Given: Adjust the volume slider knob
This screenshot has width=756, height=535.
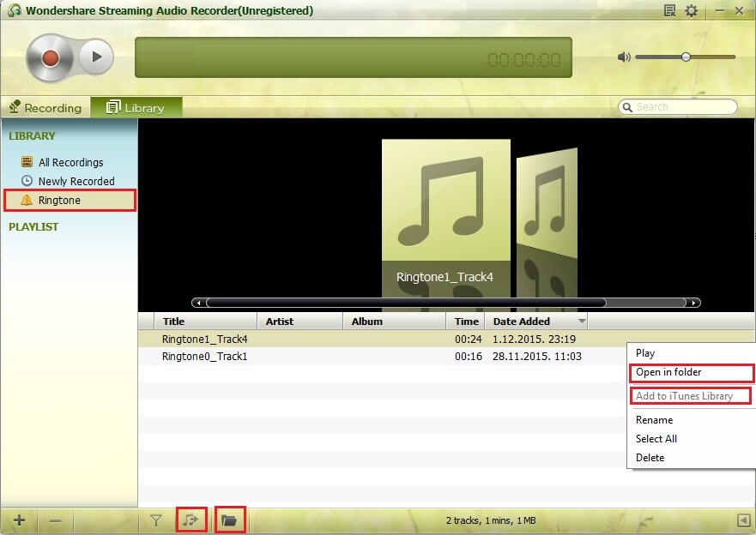Looking at the screenshot, I should point(686,57).
